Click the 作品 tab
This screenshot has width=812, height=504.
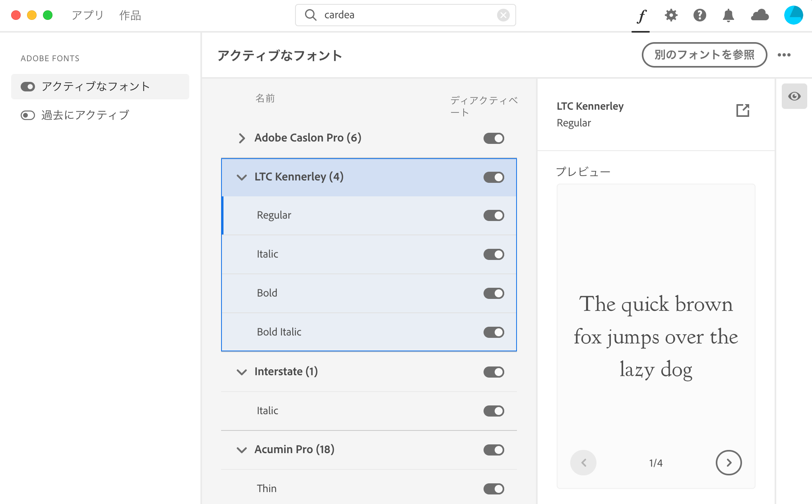click(130, 15)
